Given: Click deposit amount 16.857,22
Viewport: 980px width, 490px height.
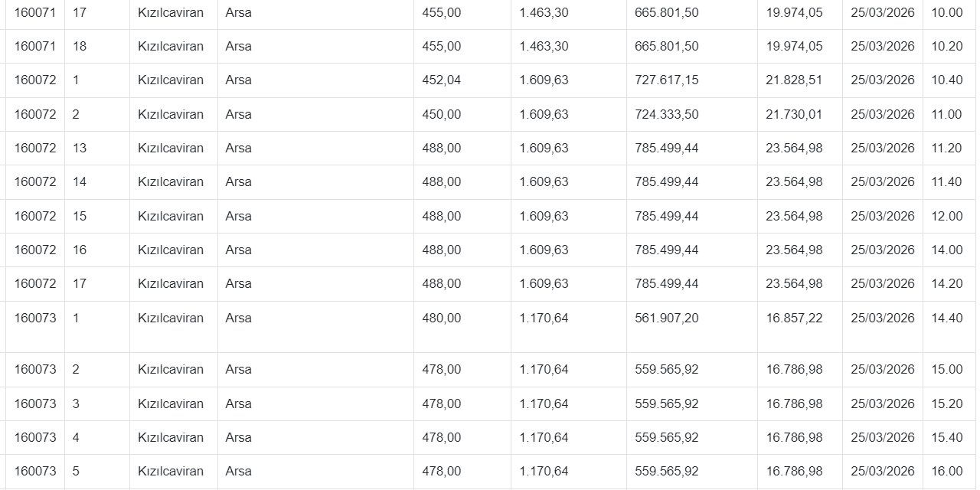Looking at the screenshot, I should pyautogui.click(x=794, y=318).
